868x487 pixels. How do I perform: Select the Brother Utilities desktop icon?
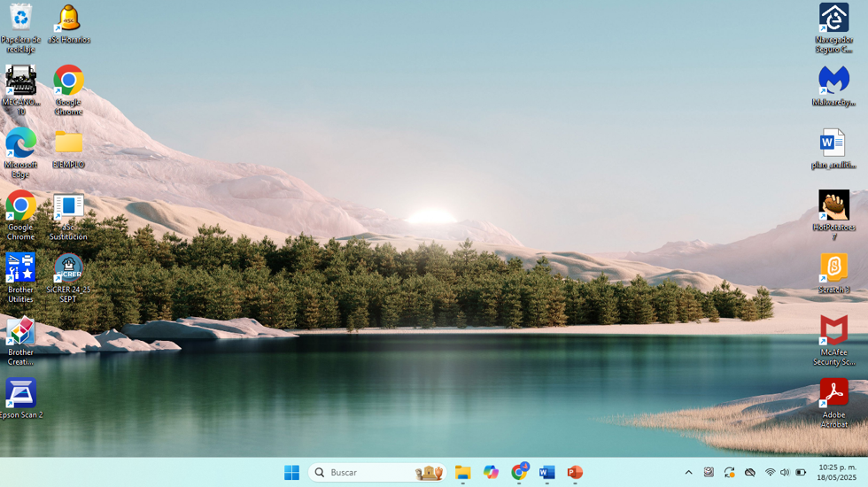click(21, 278)
